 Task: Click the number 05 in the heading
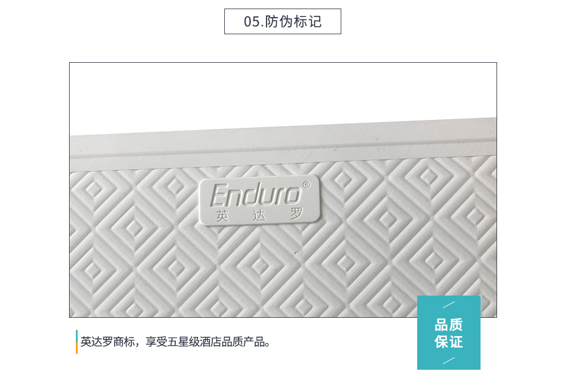pos(252,22)
